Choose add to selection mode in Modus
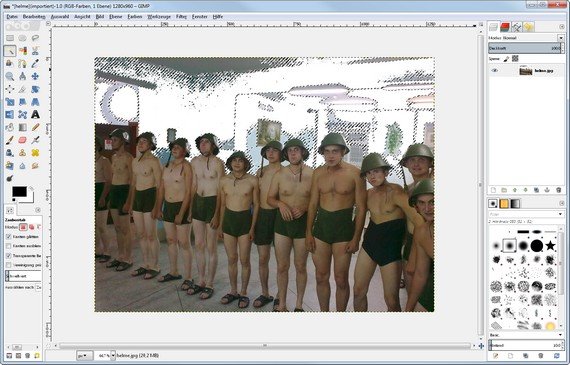570x365 pixels. click(32, 227)
